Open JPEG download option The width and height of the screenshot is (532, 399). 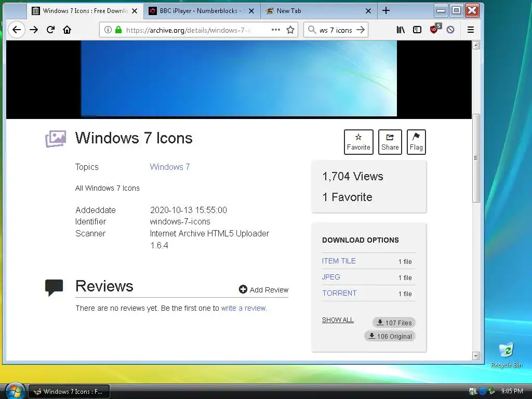click(x=331, y=277)
